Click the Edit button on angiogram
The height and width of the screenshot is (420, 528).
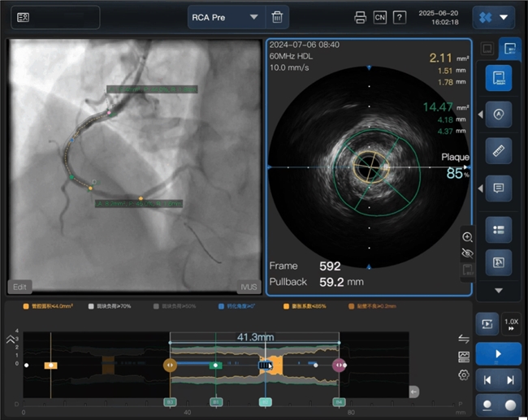click(20, 287)
